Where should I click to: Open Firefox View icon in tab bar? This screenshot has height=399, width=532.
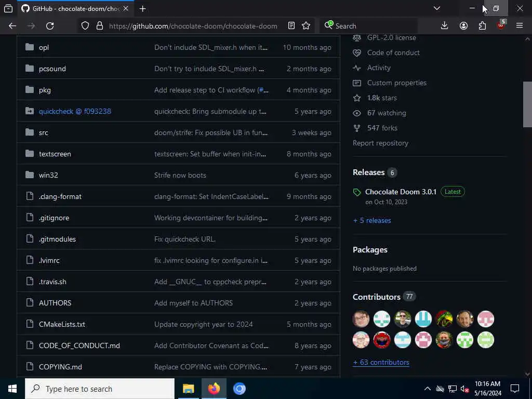pos(8,8)
